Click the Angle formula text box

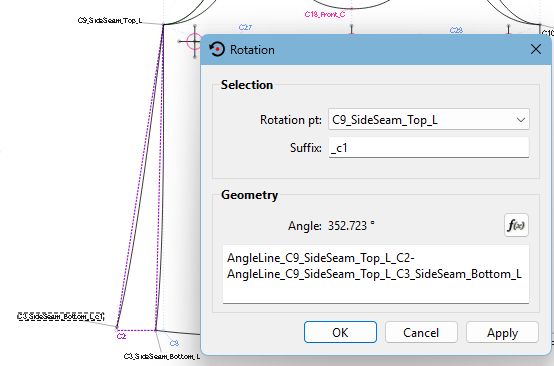pyautogui.click(x=376, y=274)
